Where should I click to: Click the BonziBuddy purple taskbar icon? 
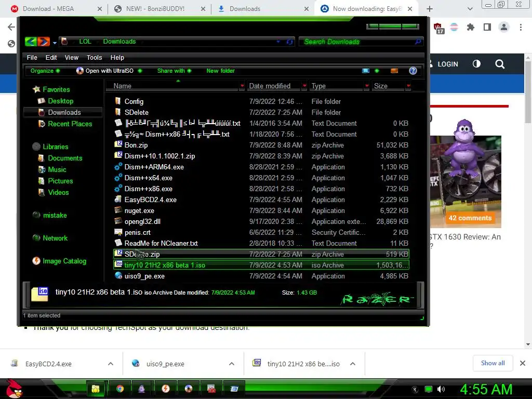pos(141,389)
